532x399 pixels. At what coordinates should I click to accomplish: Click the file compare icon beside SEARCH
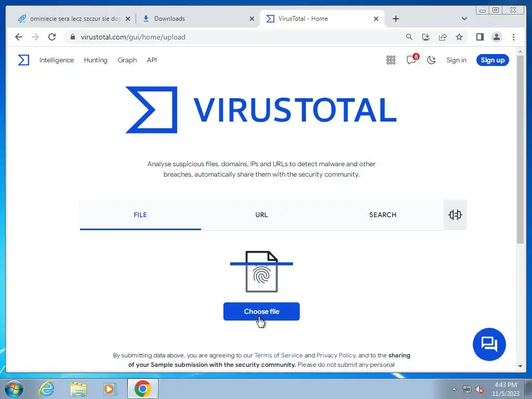point(455,215)
